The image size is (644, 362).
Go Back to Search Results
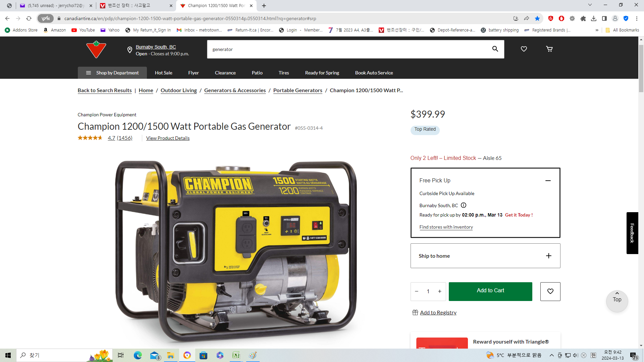[x=105, y=90]
